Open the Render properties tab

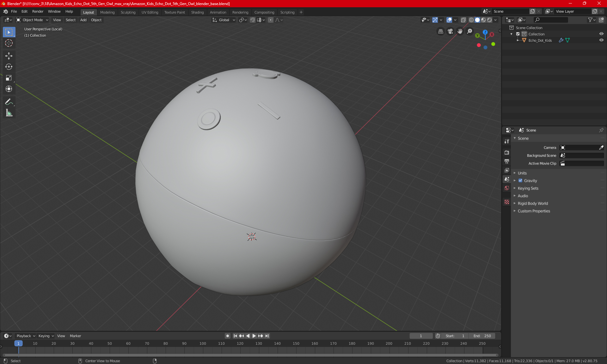pos(507,152)
